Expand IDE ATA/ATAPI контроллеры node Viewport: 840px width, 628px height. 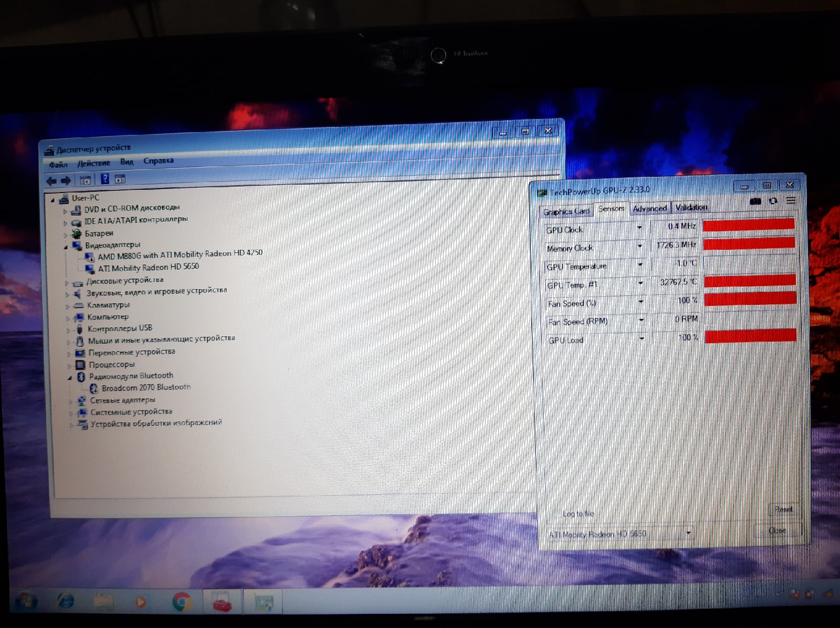click(x=65, y=223)
